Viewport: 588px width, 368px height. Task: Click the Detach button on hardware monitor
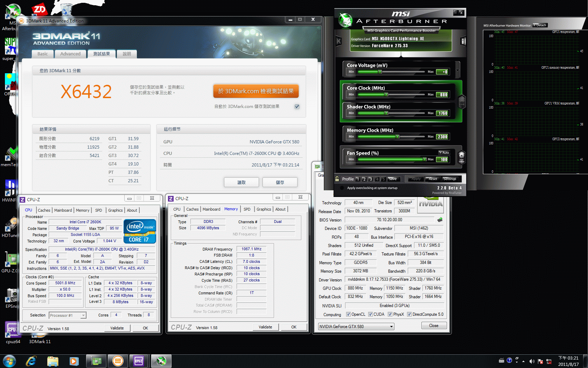(x=540, y=25)
